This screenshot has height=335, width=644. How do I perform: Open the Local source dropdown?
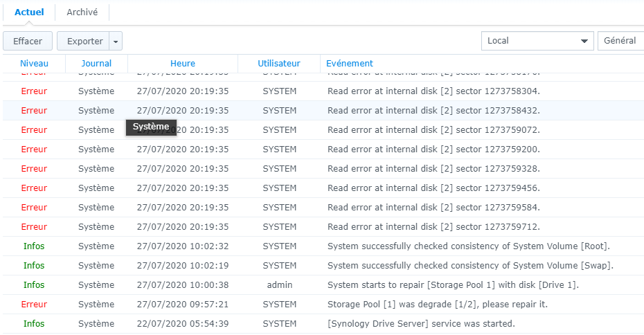tap(537, 41)
